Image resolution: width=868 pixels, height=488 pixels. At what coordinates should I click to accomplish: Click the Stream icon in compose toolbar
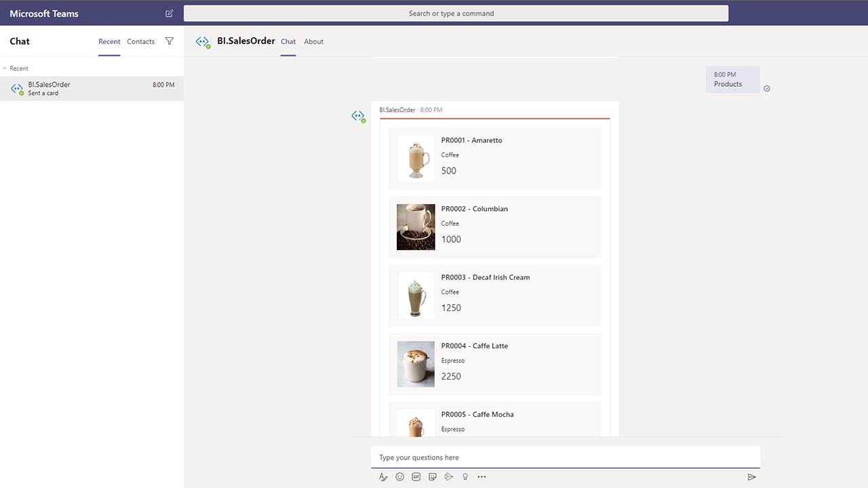(448, 477)
